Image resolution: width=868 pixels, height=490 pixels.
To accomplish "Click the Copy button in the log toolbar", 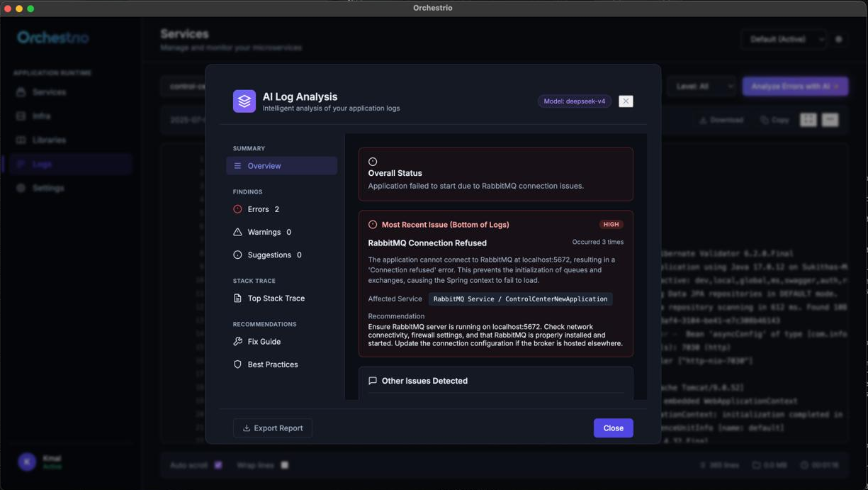I will 774,120.
